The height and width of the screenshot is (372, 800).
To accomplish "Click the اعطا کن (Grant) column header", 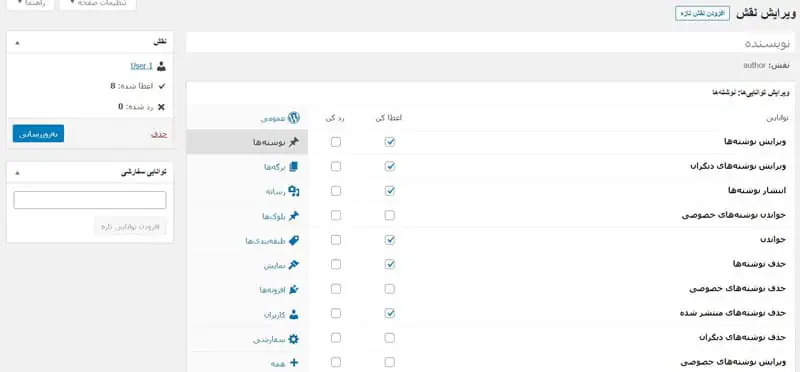I will pos(389,118).
